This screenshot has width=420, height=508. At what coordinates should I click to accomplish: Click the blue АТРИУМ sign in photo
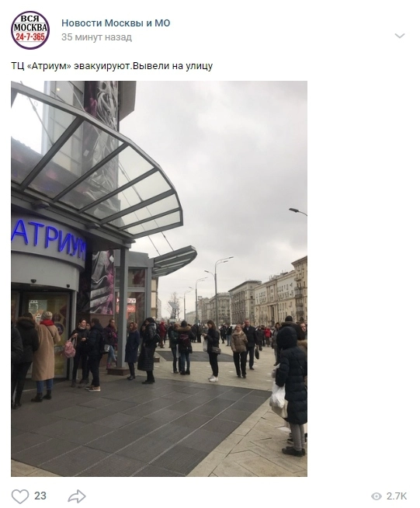tap(49, 237)
